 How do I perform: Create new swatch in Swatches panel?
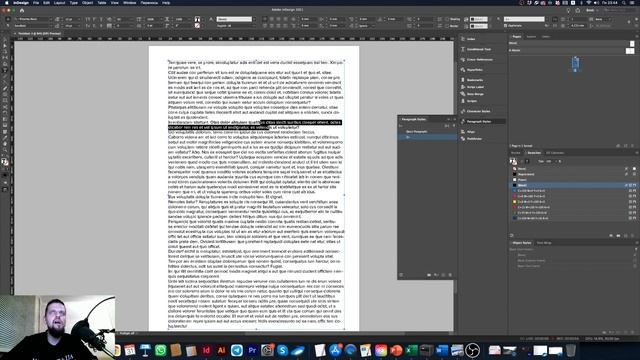click(x=626, y=236)
